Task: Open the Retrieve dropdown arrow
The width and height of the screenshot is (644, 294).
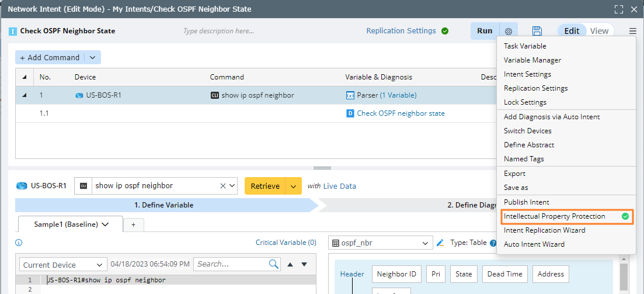Action: 294,186
